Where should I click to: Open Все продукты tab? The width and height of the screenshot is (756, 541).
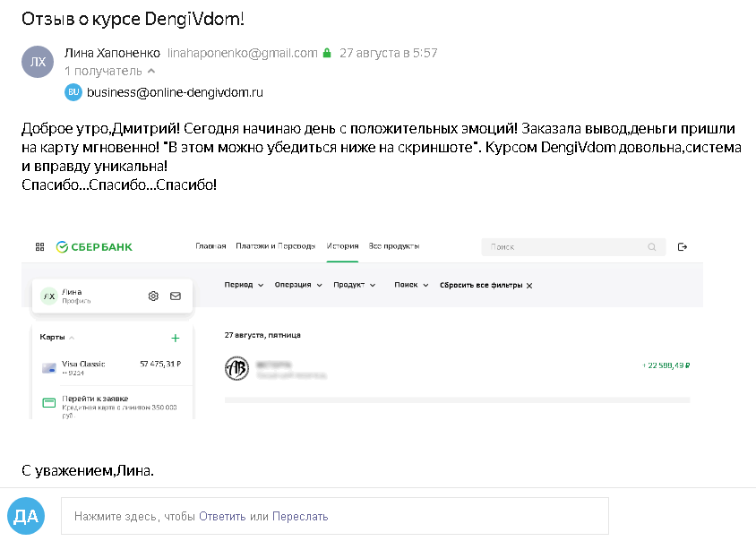(394, 246)
